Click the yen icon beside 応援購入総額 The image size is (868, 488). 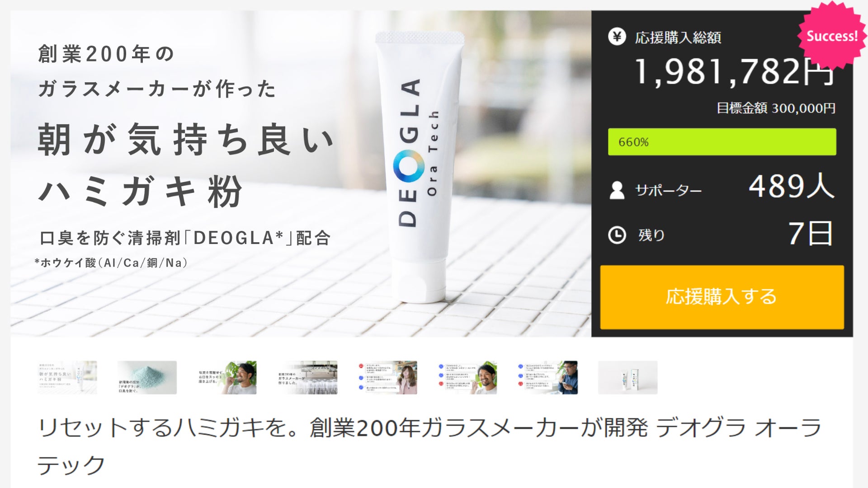(x=617, y=37)
